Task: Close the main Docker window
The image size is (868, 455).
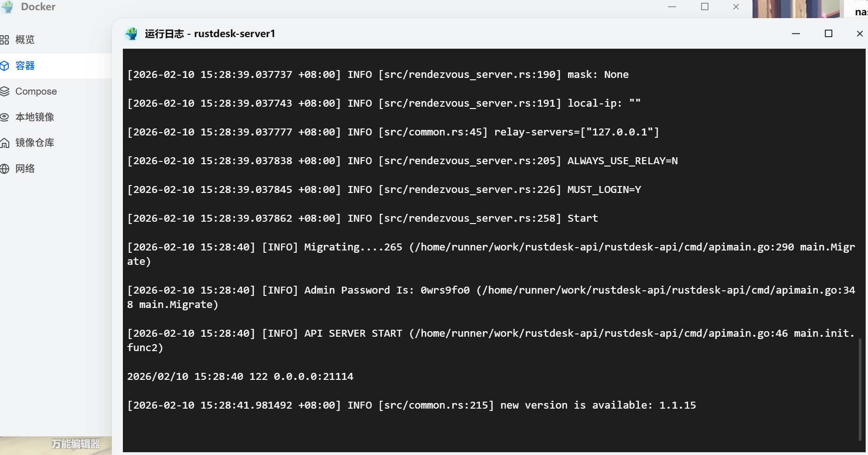Action: pyautogui.click(x=736, y=7)
